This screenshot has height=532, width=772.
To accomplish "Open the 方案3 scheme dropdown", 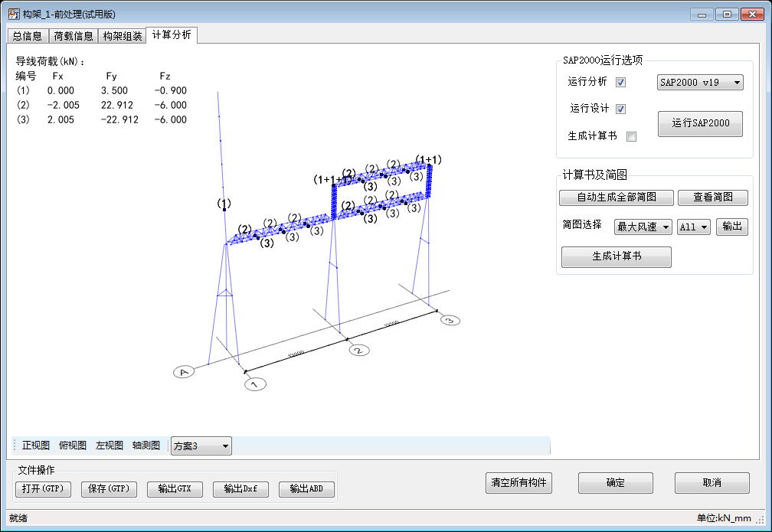I will (x=201, y=446).
